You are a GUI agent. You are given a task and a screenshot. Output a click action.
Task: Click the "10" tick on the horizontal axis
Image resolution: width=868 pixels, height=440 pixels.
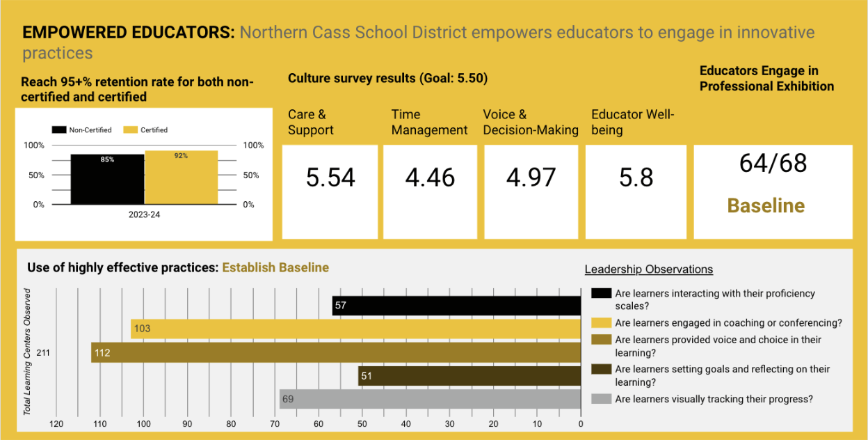[537, 424]
